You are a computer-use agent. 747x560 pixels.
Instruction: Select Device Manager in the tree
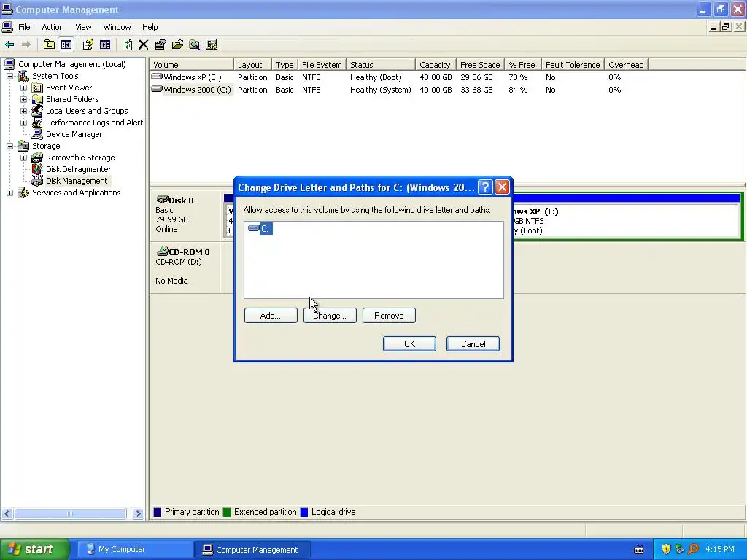pos(74,134)
